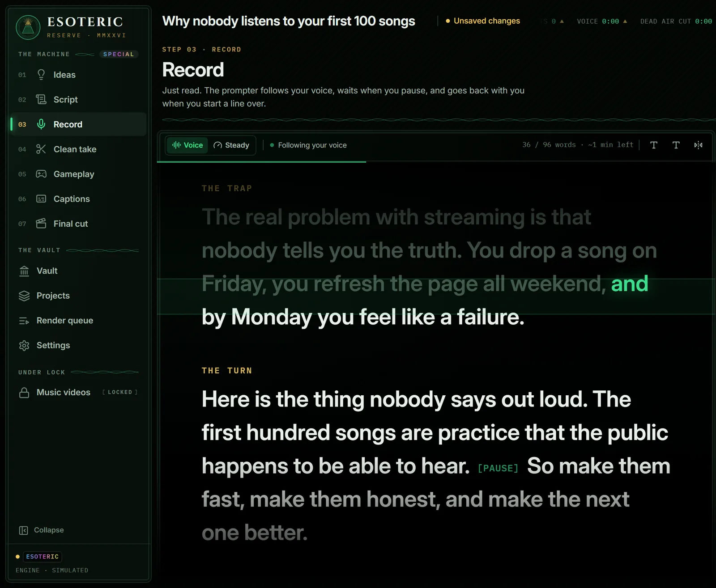This screenshot has width=716, height=588.
Task: Open the Vault building icon
Action: click(x=24, y=271)
